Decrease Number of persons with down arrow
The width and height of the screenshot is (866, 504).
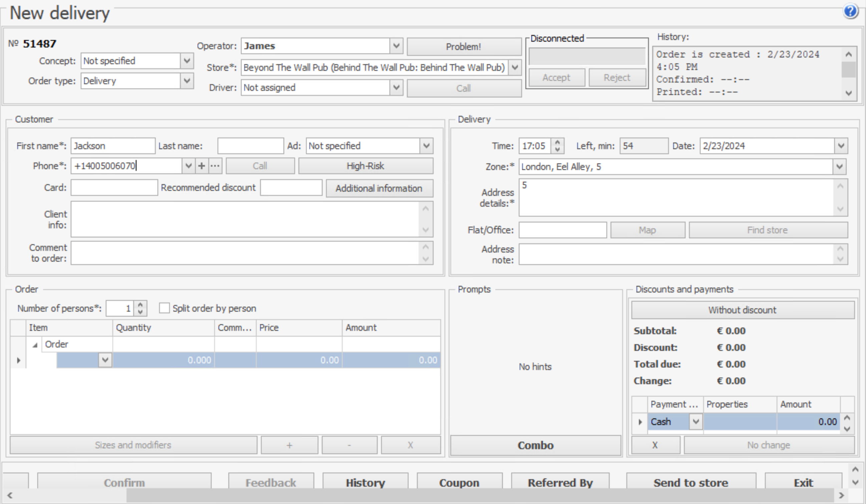(140, 312)
